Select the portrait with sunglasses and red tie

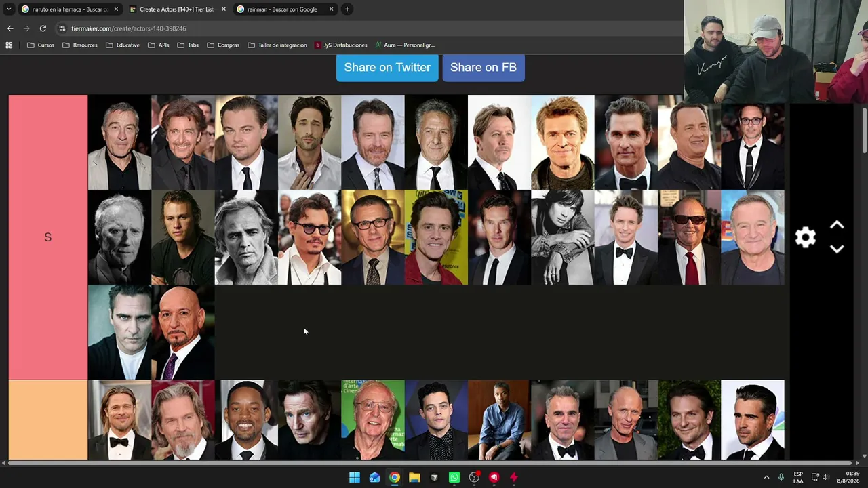tap(689, 237)
